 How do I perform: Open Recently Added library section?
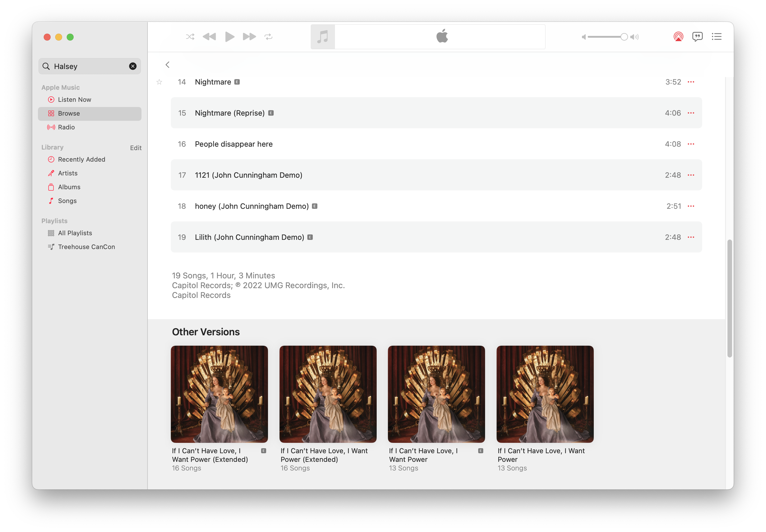point(90,159)
